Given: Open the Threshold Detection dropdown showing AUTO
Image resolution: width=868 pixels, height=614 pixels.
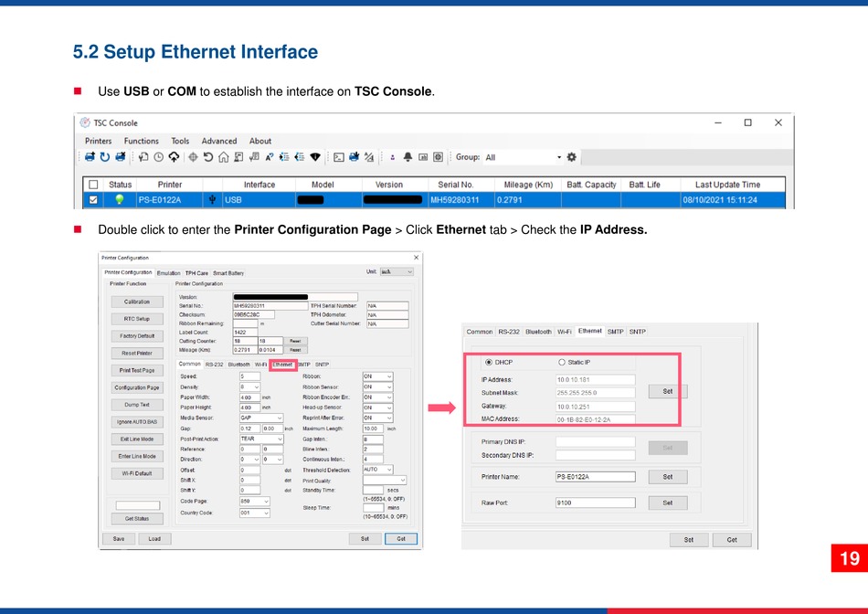Looking at the screenshot, I should 377,470.
